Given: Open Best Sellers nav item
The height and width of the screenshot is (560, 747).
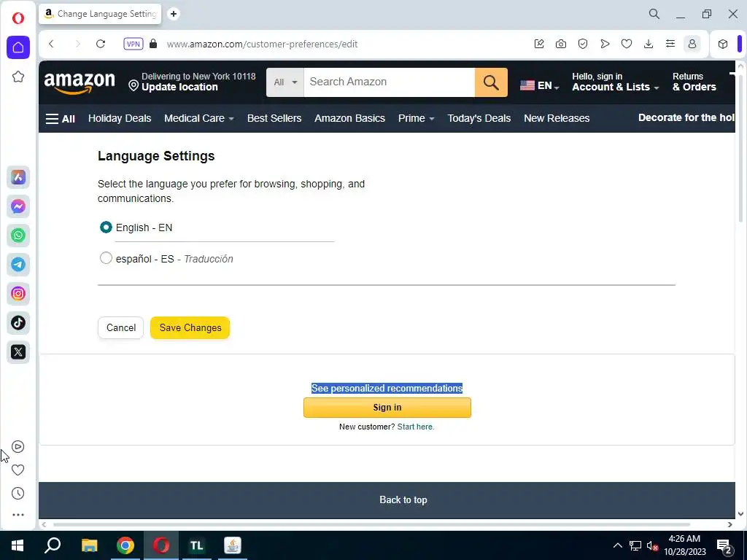Looking at the screenshot, I should click(274, 118).
